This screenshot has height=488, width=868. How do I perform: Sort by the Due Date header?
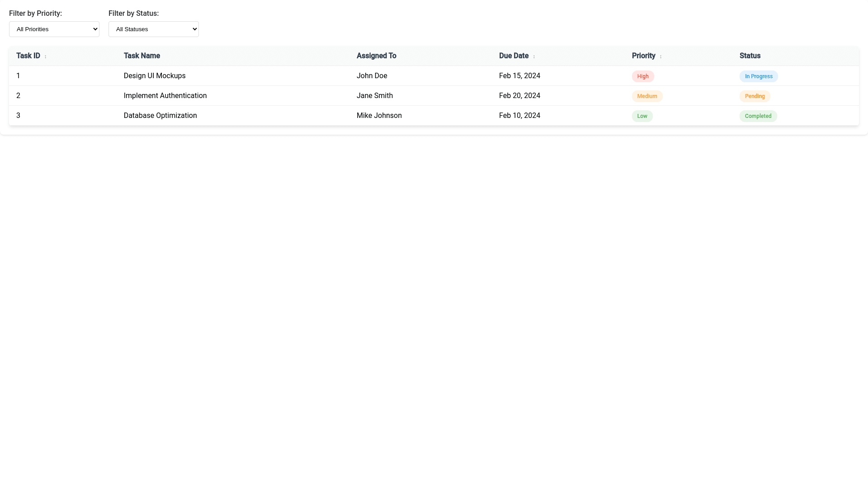(x=514, y=56)
